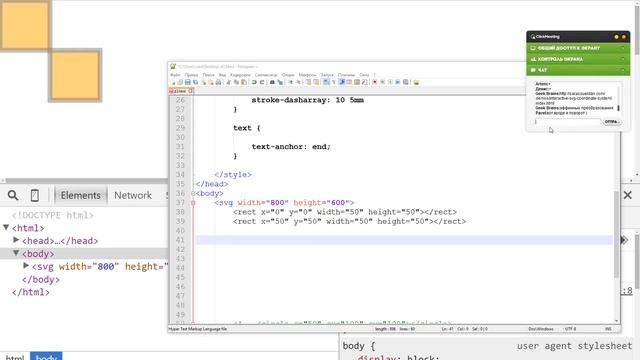Select the <!DOCTYPE html> line in DevTools

click(x=53, y=215)
